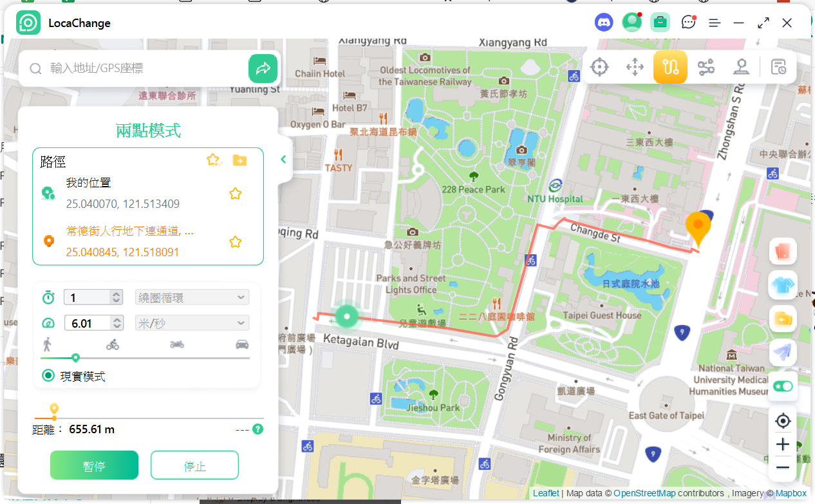Image resolution: width=815 pixels, height=504 pixels.
Task: Select the teleport mode crosshair icon
Action: tap(599, 67)
